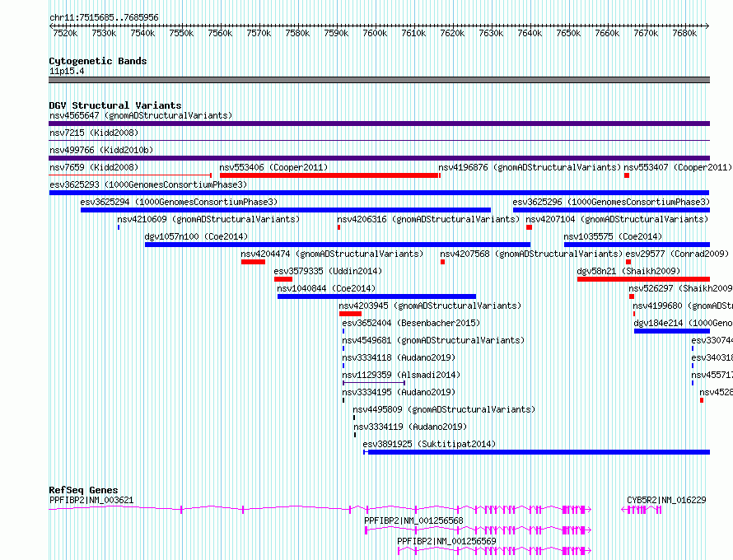Click the PPFIBP2 NM_001256569 gene glyph
Screen dimensions: 733x560
[x=495, y=551]
